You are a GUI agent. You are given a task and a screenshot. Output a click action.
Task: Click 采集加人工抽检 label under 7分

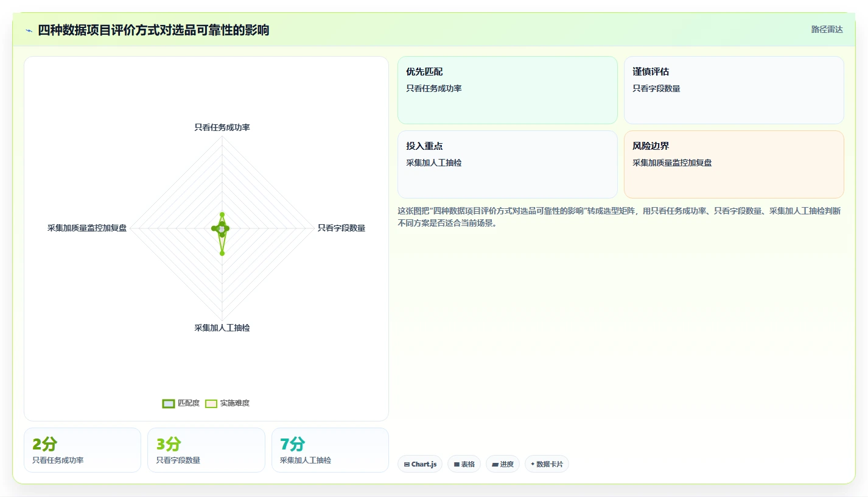pyautogui.click(x=306, y=460)
